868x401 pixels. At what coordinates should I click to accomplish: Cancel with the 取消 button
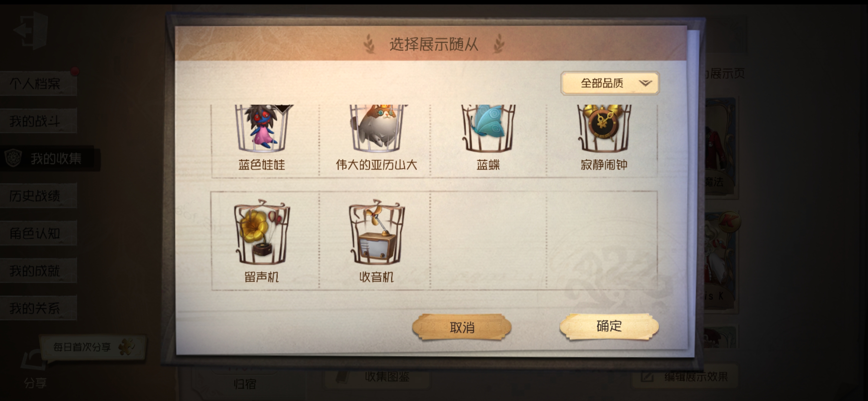[x=462, y=327]
